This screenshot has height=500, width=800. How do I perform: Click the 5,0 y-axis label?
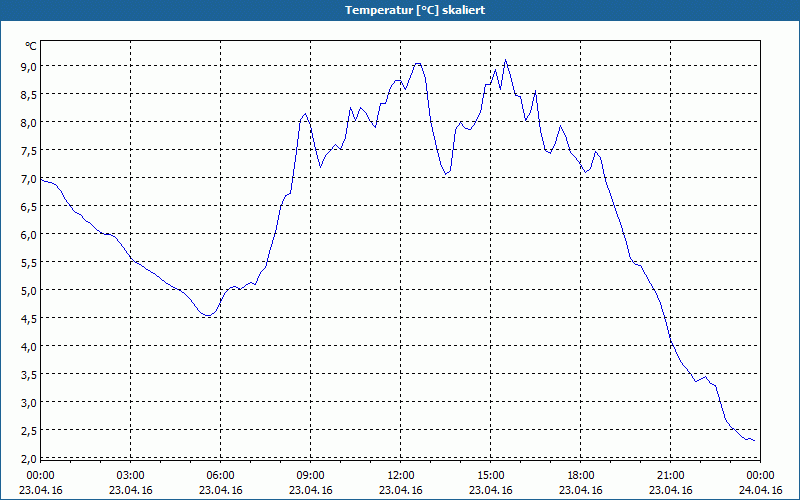29,291
